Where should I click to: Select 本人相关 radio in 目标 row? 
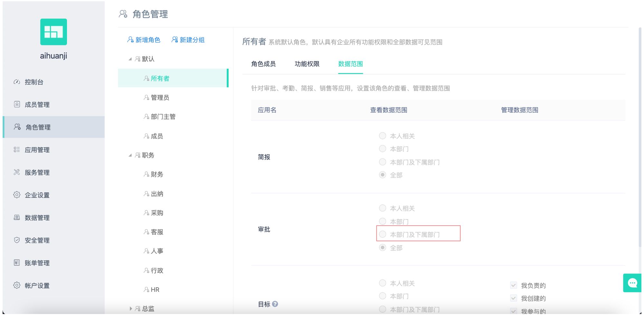click(383, 283)
